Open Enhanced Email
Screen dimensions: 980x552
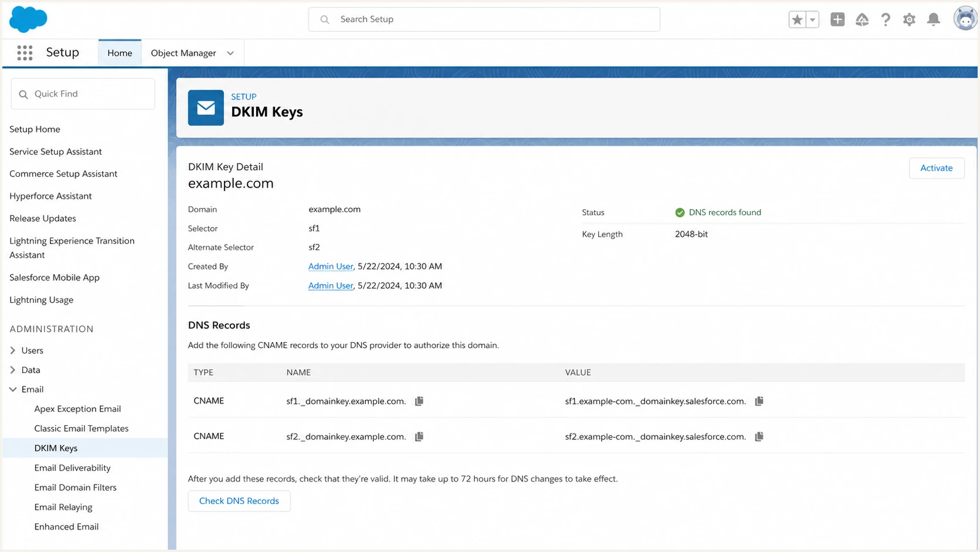[66, 527]
